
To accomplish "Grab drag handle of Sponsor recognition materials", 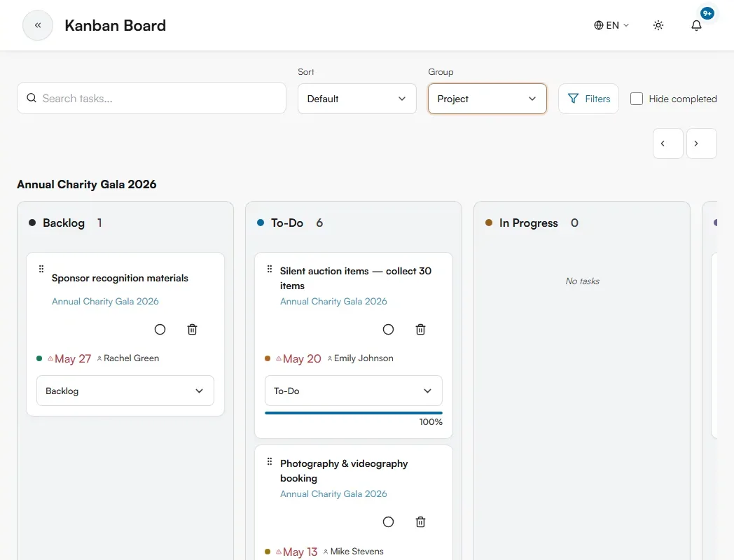I will [x=41, y=269].
